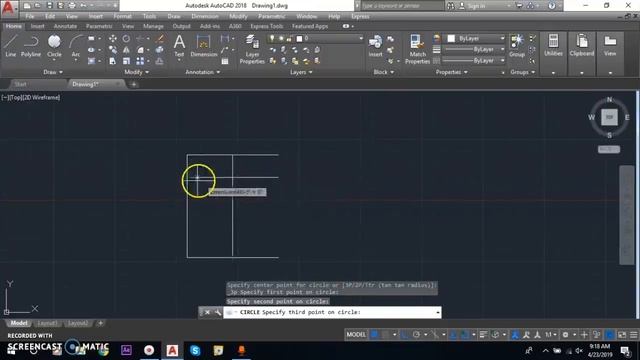Add a new layout with plus button

[100, 323]
